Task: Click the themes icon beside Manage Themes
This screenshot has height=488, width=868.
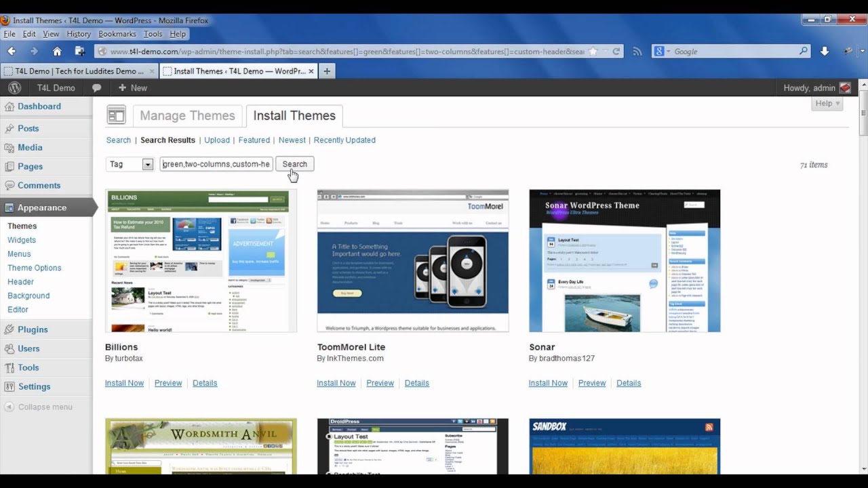Action: point(117,116)
